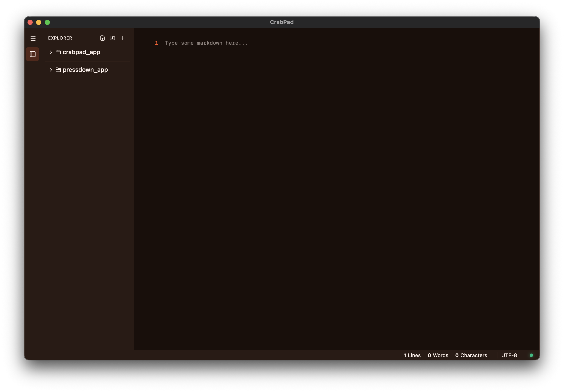The height and width of the screenshot is (392, 564).
Task: Click the CrabPad title in the titlebar
Action: (282, 22)
